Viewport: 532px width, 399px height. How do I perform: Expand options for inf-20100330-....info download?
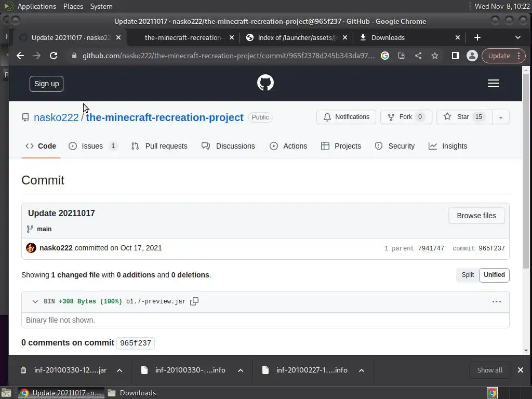coord(241,370)
